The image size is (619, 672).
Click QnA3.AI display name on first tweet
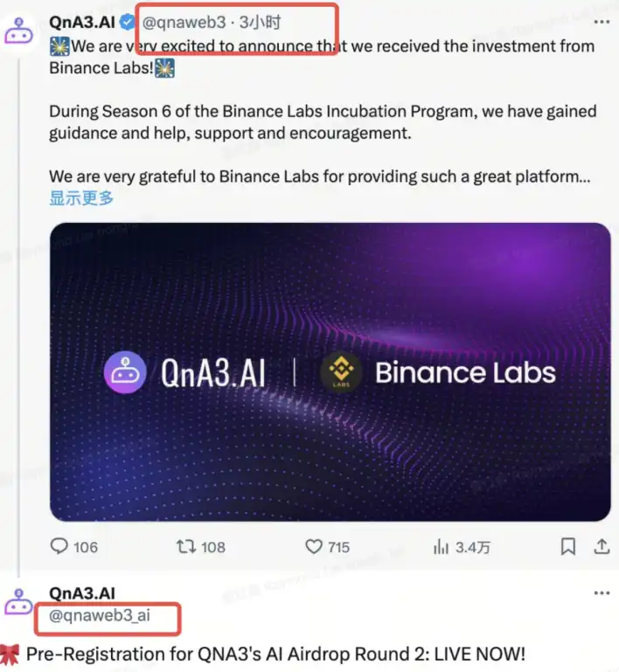coord(82,20)
